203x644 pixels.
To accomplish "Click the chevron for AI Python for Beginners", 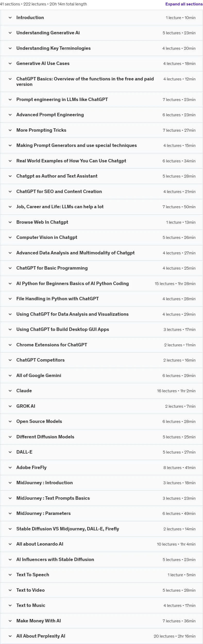I will coord(10,283).
